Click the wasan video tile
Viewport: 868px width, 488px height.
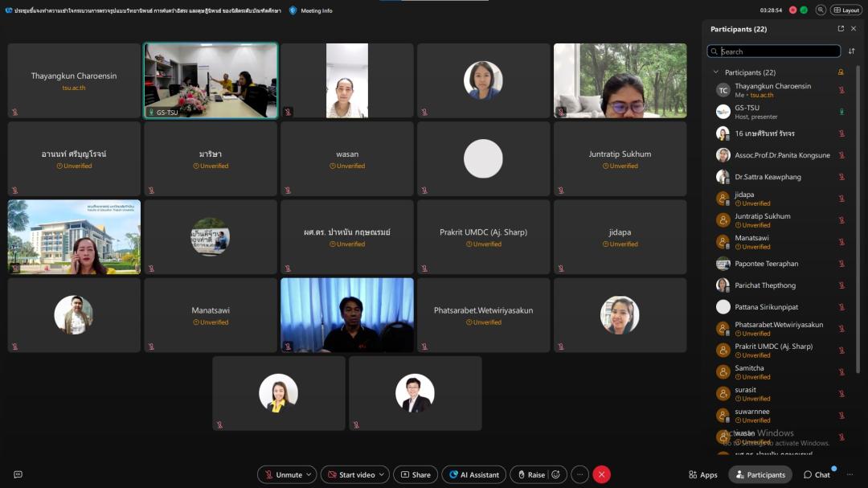pos(347,159)
